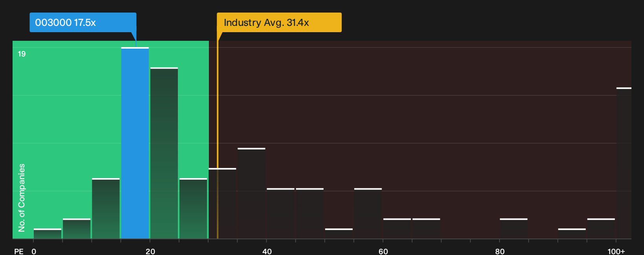Click the bar at PE 35-40
Screen dimensions: 644x255
251,193
